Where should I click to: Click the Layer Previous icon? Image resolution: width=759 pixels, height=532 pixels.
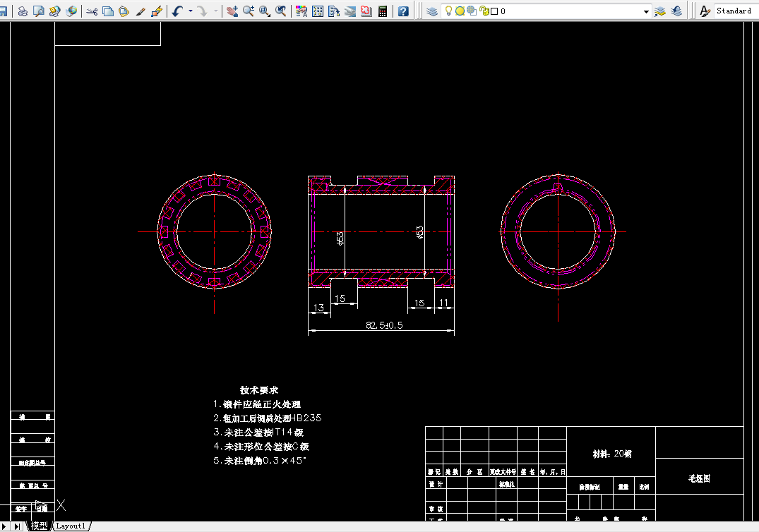click(676, 11)
